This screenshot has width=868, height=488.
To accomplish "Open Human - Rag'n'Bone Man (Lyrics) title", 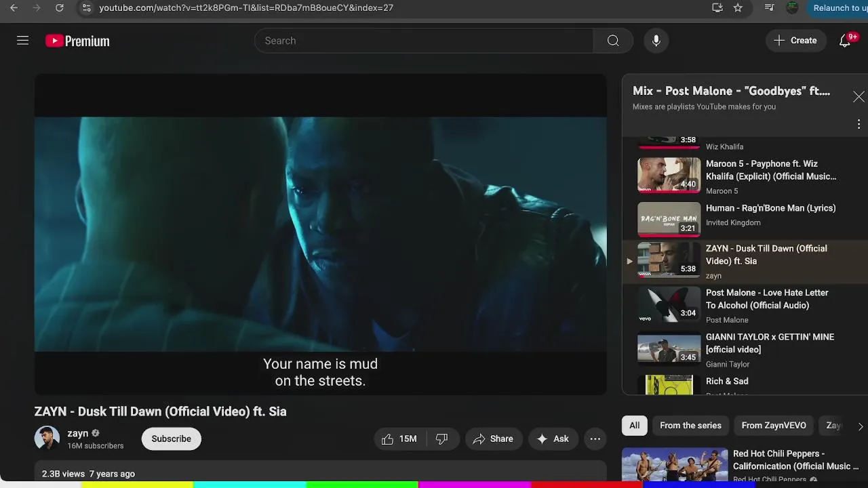I will click(770, 208).
